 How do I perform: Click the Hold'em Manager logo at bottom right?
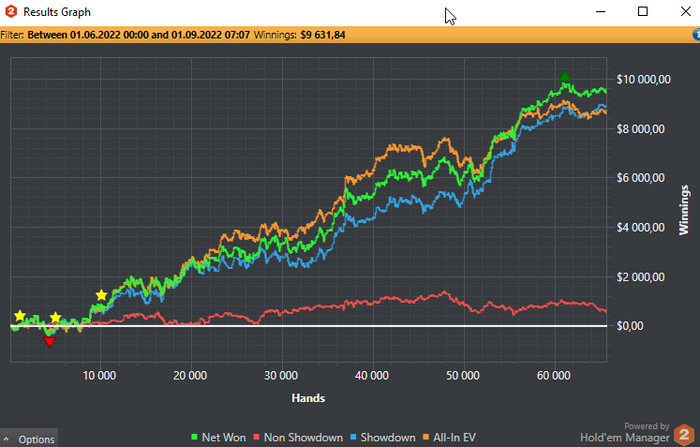(683, 434)
